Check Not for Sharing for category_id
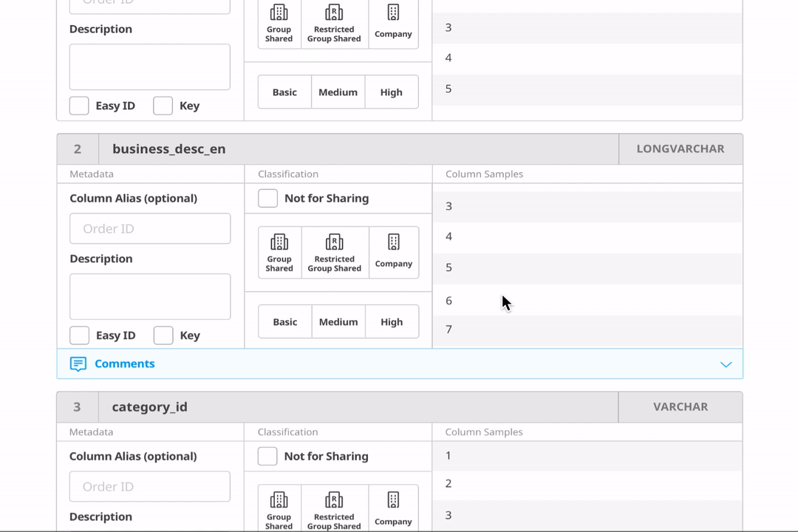This screenshot has width=798, height=532. click(267, 456)
